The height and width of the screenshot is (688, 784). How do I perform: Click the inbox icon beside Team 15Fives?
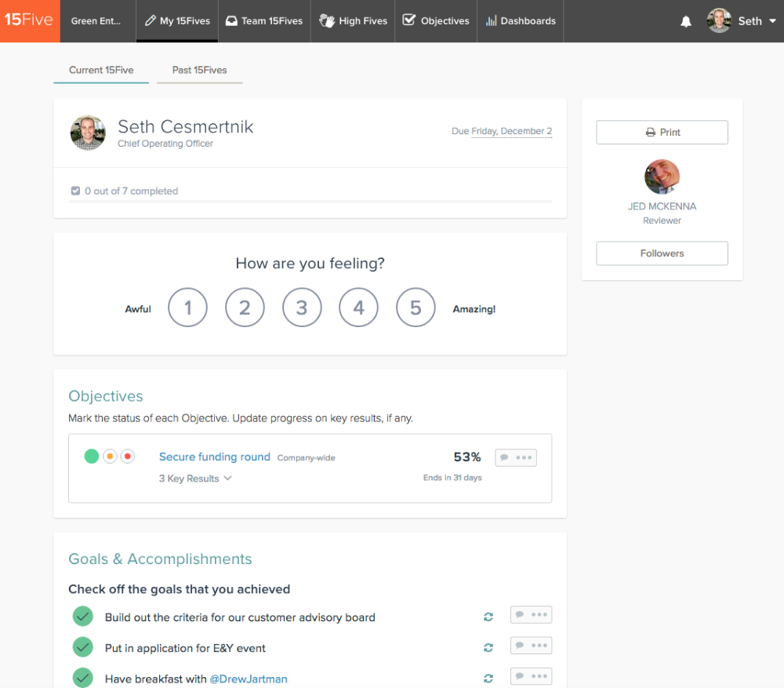click(231, 20)
